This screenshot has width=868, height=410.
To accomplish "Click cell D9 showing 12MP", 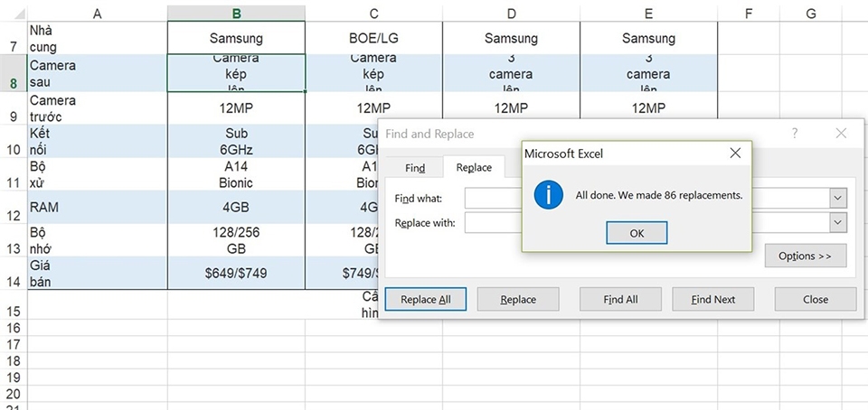I will (x=511, y=105).
